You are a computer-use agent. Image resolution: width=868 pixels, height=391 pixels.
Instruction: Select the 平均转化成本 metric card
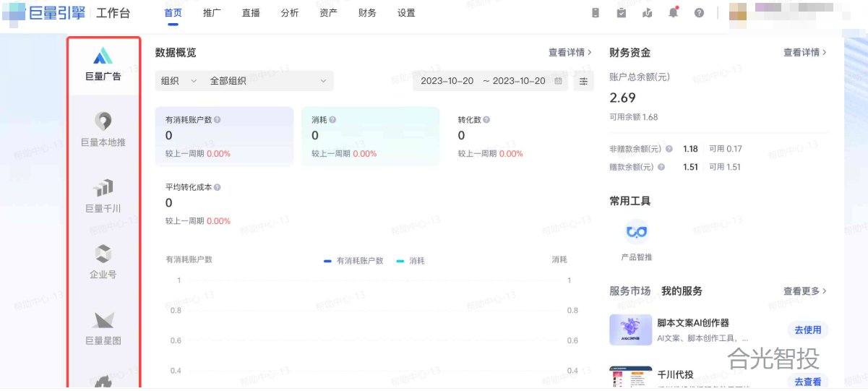pos(224,204)
